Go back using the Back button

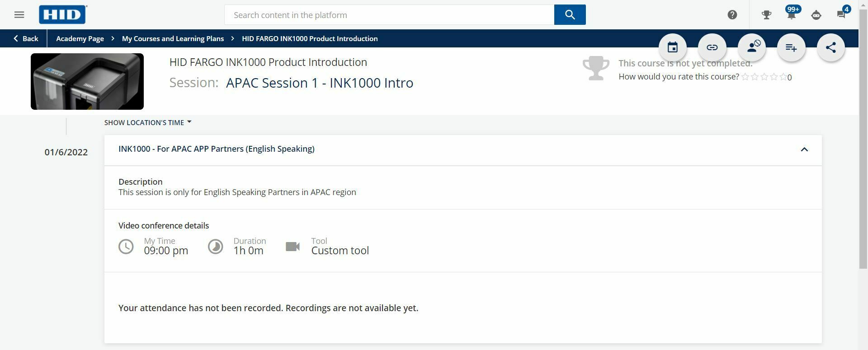26,38
